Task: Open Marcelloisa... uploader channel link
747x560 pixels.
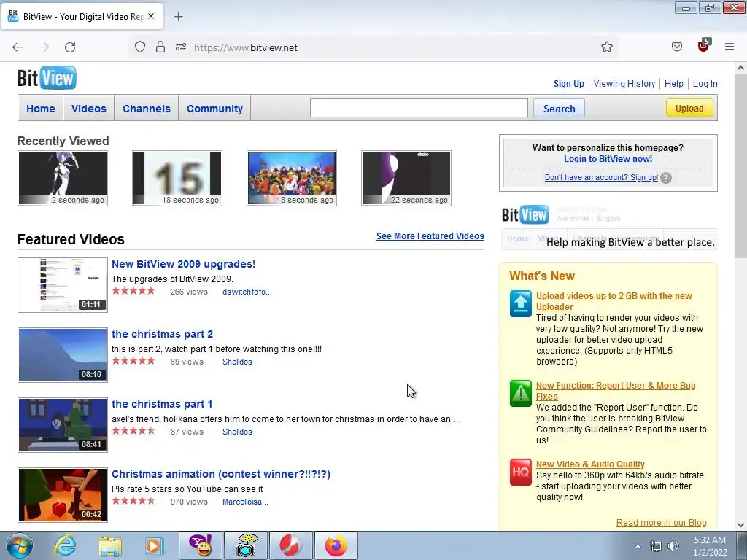Action: click(x=245, y=502)
